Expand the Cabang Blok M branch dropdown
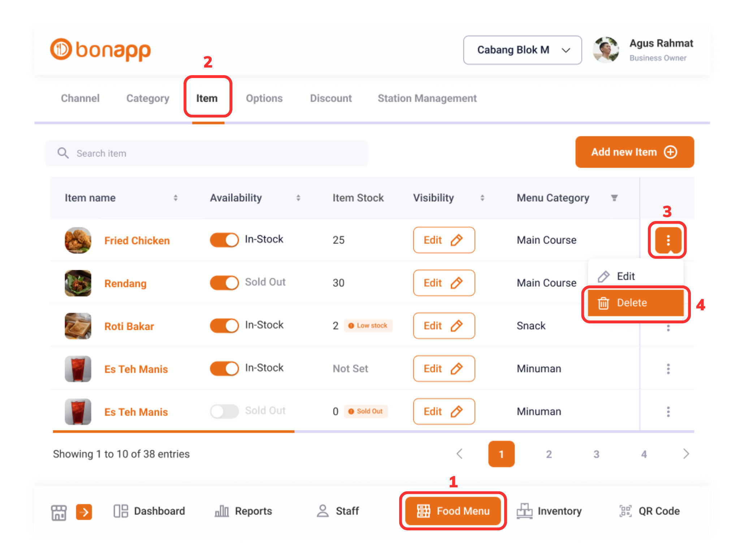740x560 pixels. (522, 50)
